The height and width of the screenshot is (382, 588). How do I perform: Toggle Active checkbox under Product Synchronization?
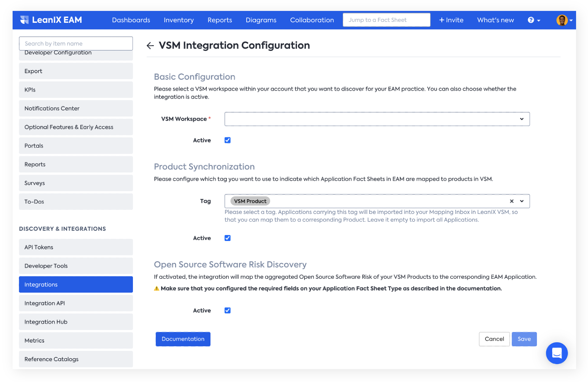point(227,238)
